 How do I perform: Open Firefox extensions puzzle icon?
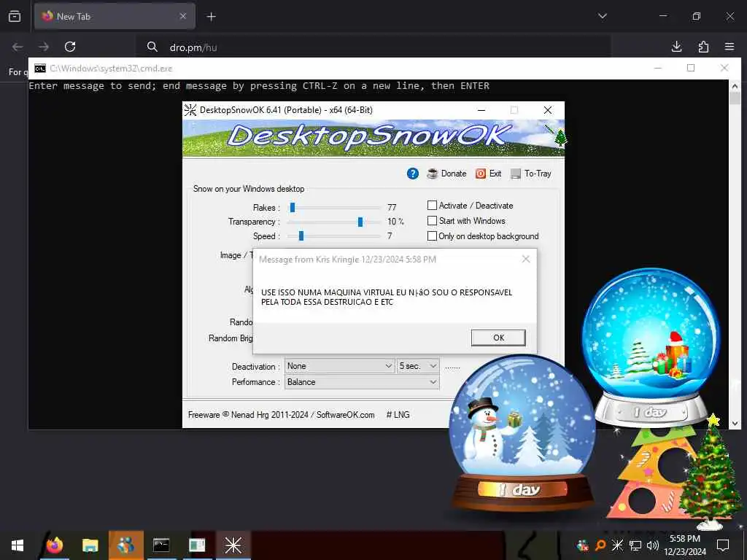(x=703, y=47)
